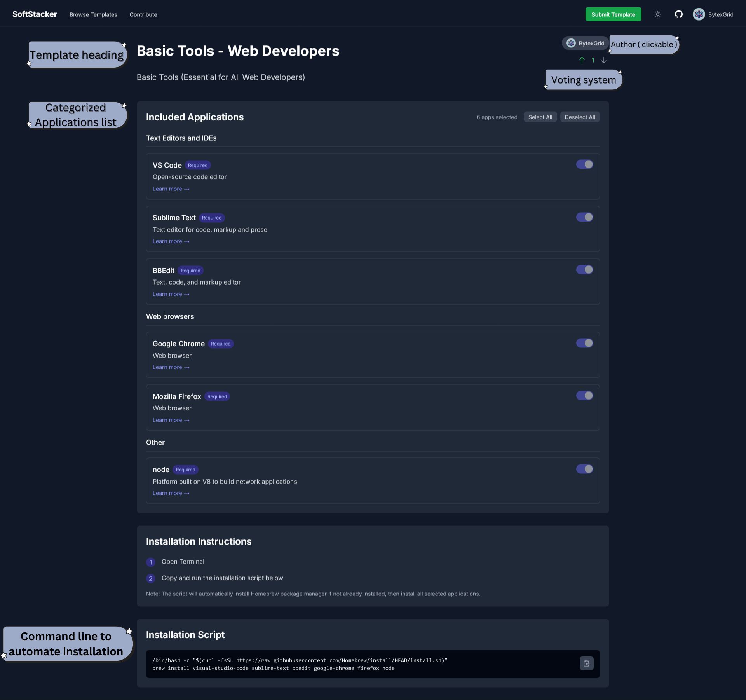Click the author avatar in BytexGrid badge
The width and height of the screenshot is (746, 700).
pos(571,43)
